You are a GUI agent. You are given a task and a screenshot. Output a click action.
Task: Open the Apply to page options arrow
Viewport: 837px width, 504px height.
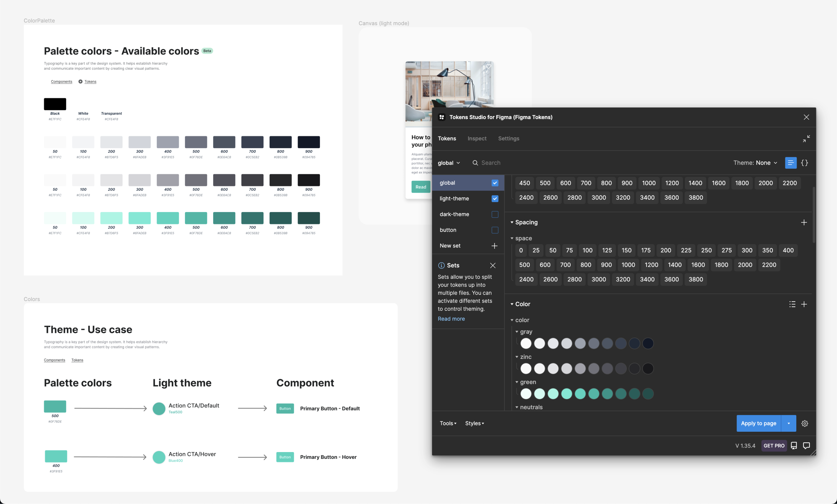789,423
